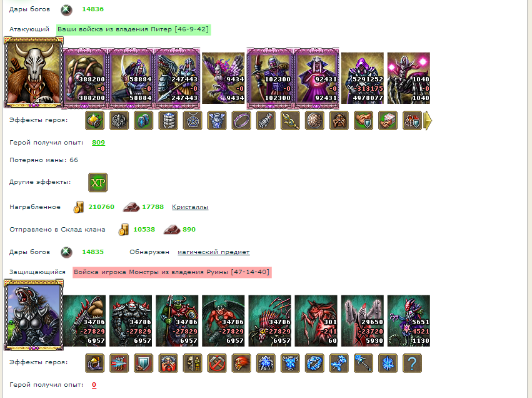The width and height of the screenshot is (532, 398).
Task: Click the crossed-out pickaxes effect icon
Action: [x=217, y=363]
